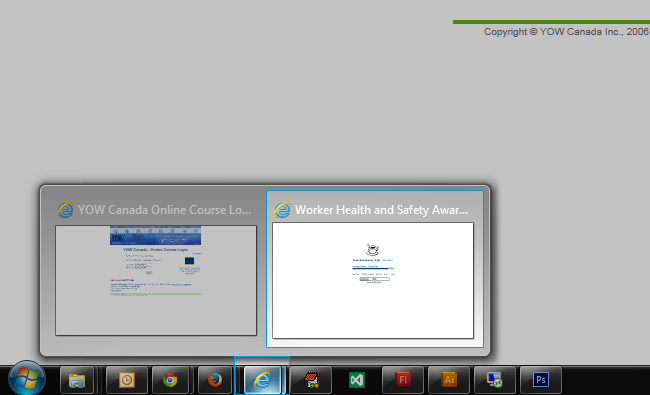Click the Copyright YOW Canada Inc. text
This screenshot has height=395, width=650.
click(566, 32)
